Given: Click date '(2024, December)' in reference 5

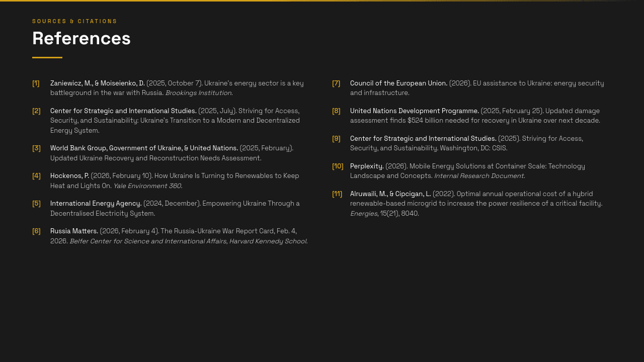Looking at the screenshot, I should tap(172, 204).
